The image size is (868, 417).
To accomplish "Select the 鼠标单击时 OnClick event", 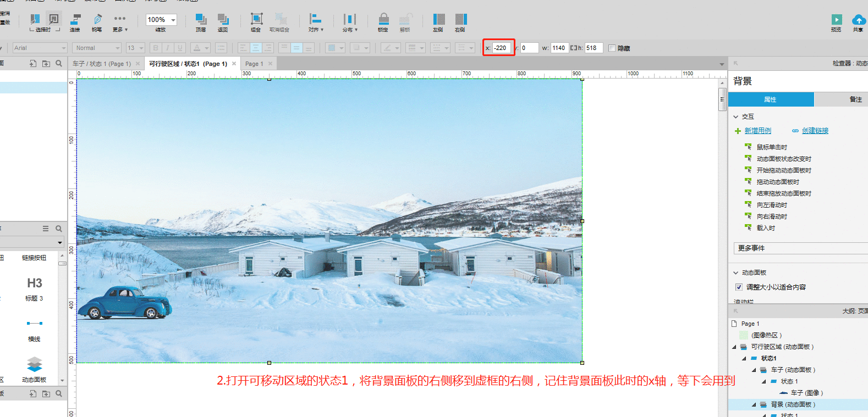I will pyautogui.click(x=772, y=147).
